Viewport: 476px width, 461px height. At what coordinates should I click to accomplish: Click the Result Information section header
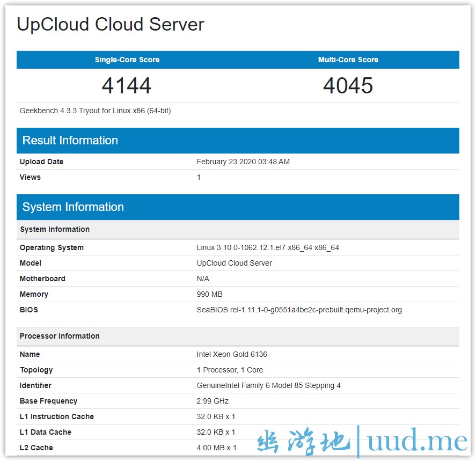pos(70,141)
